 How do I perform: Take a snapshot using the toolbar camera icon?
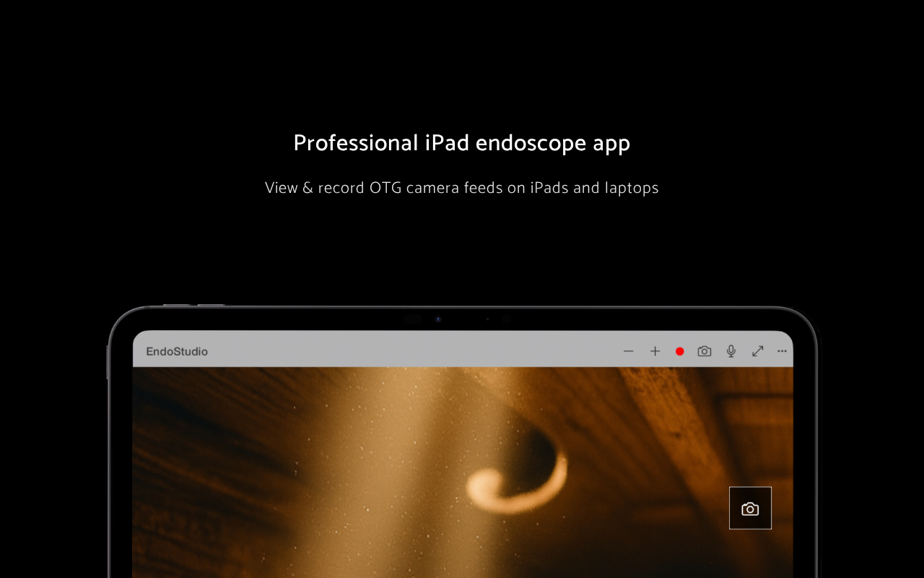point(705,351)
